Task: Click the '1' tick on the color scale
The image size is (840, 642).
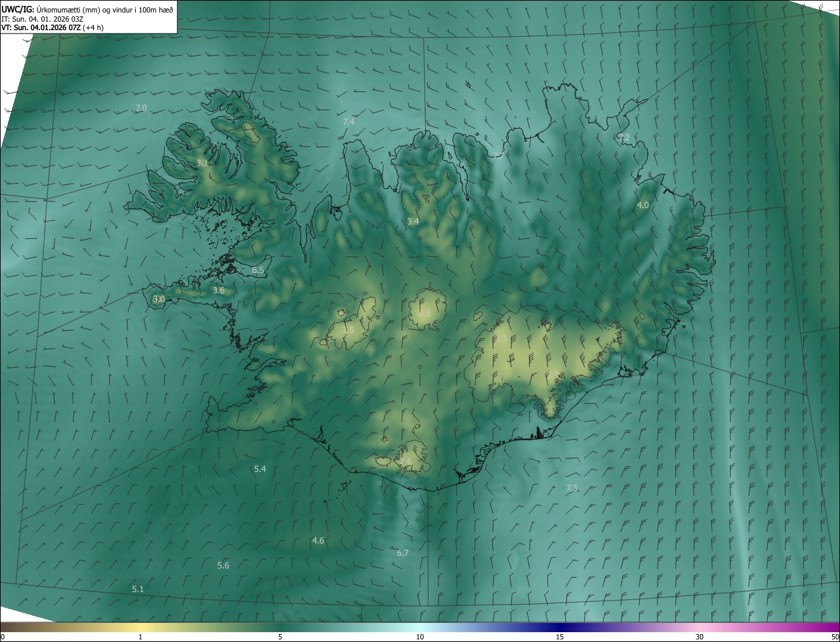Action: point(140,637)
